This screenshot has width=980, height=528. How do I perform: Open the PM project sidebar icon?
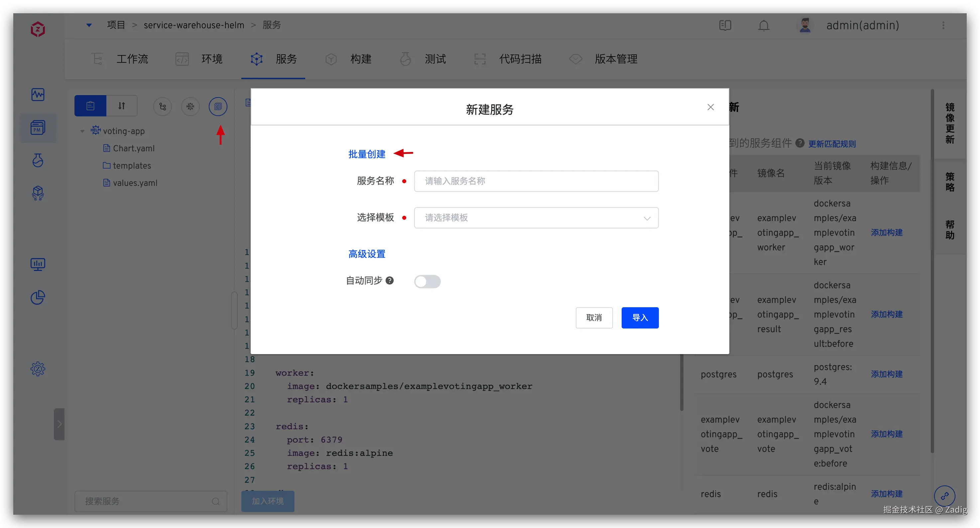coord(38,127)
